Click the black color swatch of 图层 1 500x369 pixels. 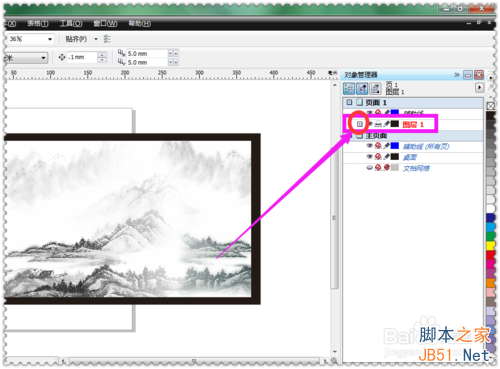395,124
